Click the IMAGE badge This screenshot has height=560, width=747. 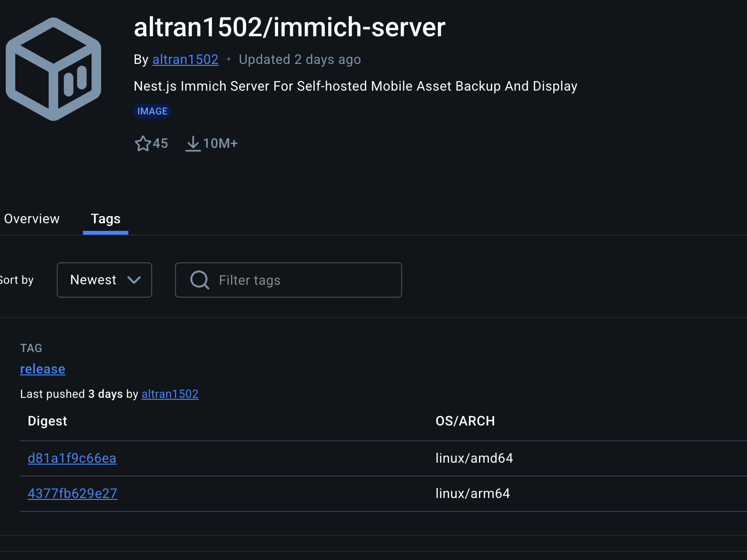coord(152,111)
